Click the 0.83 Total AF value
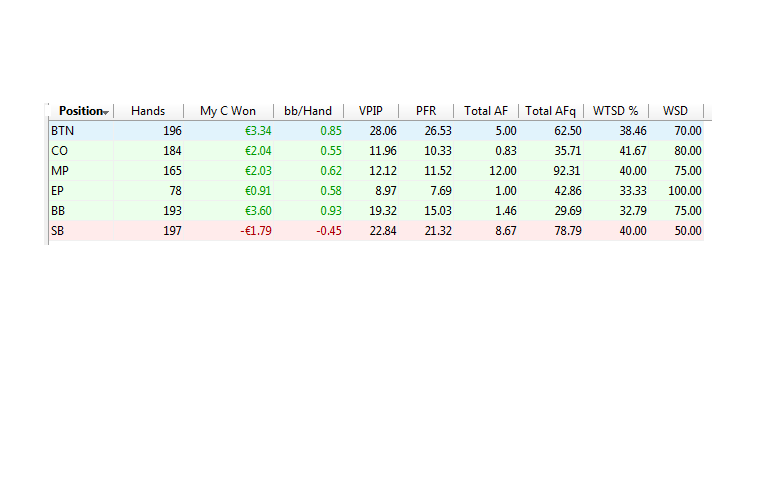 [506, 151]
